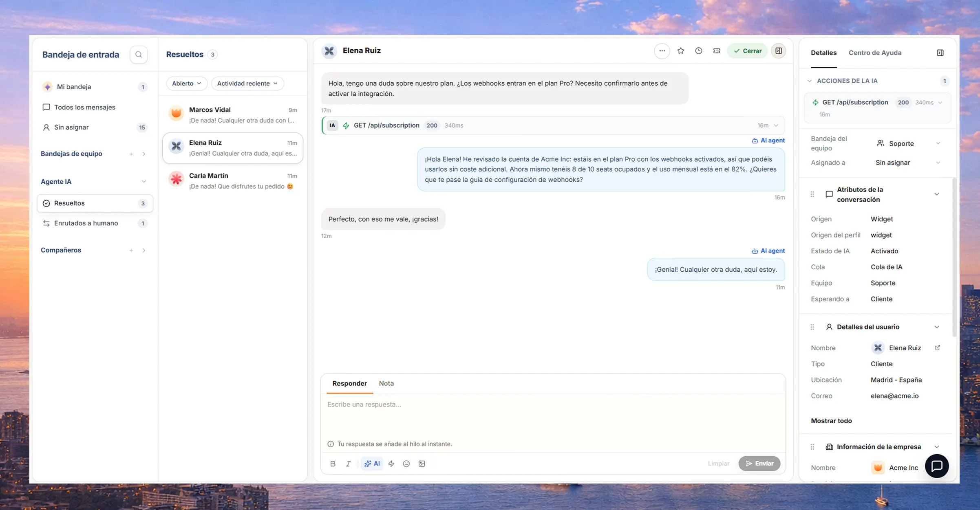Collapse right panel via icon beside Centro de Ayuda
The width and height of the screenshot is (980, 510).
(940, 53)
